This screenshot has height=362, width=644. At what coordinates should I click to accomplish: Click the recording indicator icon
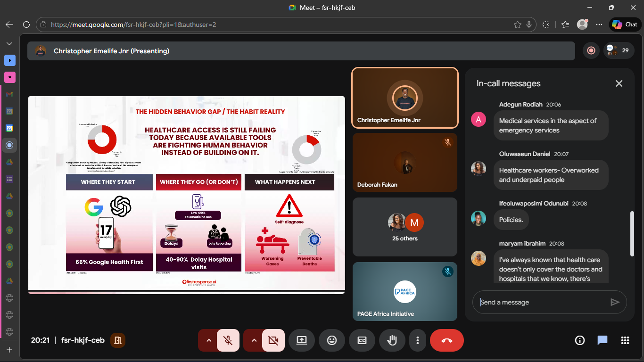click(x=591, y=51)
